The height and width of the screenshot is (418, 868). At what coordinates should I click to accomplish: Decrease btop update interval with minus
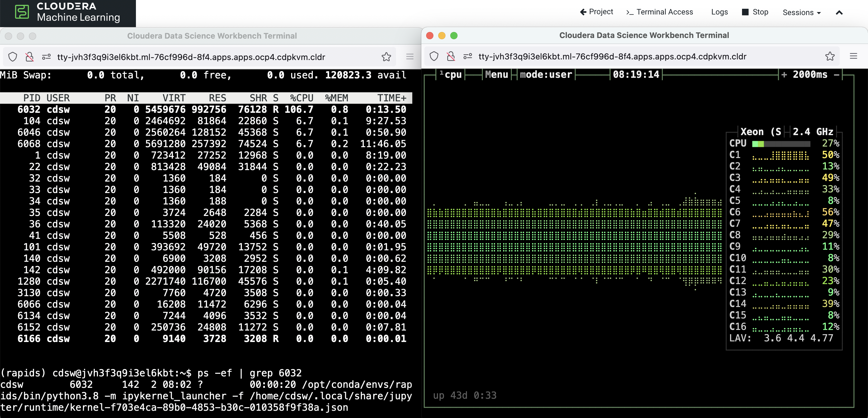click(x=836, y=74)
